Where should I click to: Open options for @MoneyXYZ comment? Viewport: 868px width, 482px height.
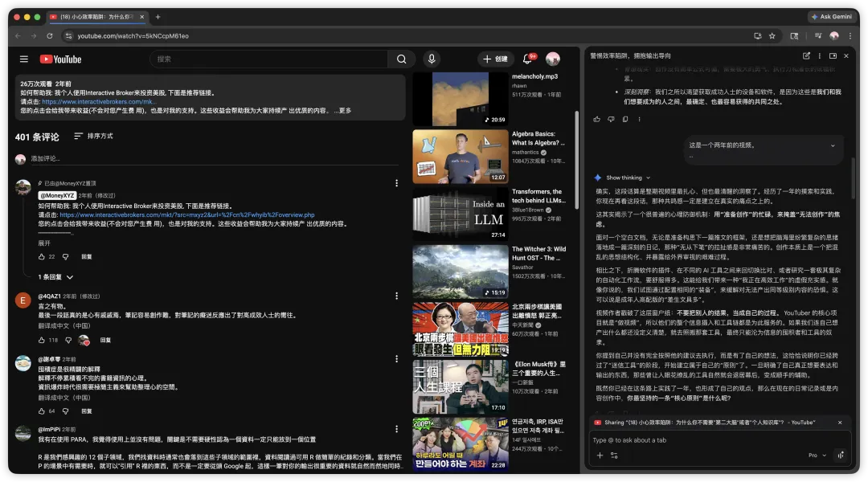click(396, 183)
